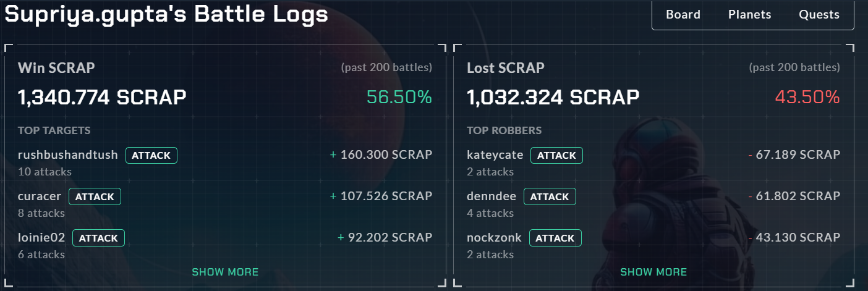Open the Quests tab
Image resolution: width=868 pixels, height=291 pixels.
pyautogui.click(x=819, y=15)
